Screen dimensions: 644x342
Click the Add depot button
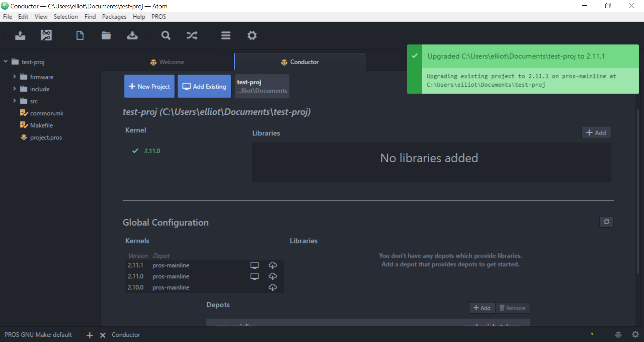[482, 308]
